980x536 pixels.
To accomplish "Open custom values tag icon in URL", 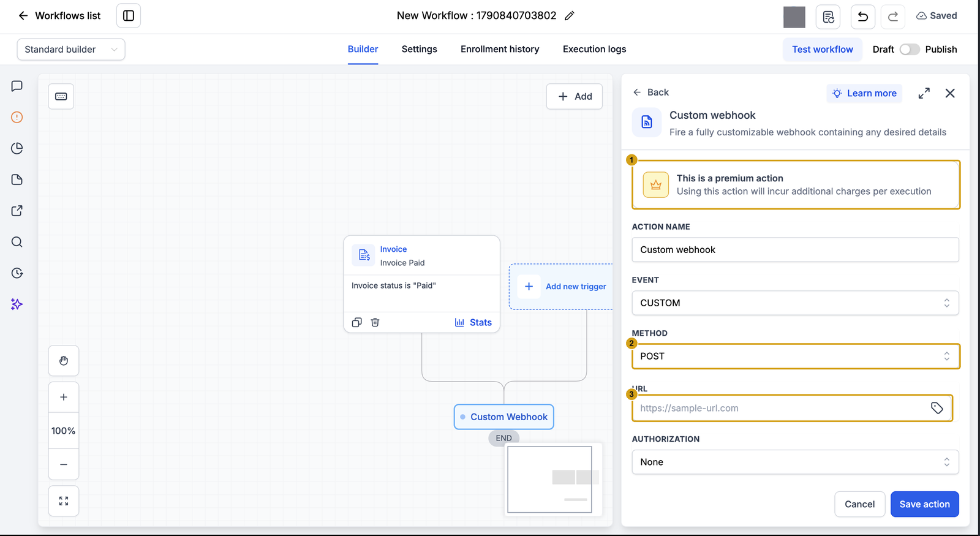I will tap(937, 408).
